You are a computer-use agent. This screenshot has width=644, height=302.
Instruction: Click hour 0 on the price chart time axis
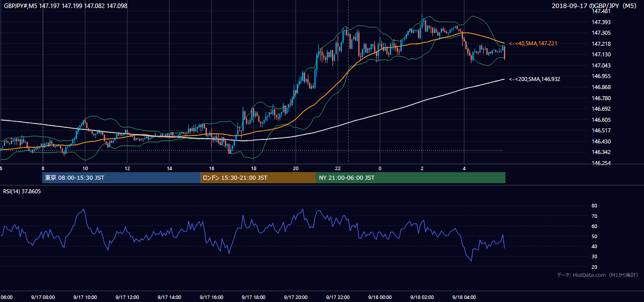[380, 168]
